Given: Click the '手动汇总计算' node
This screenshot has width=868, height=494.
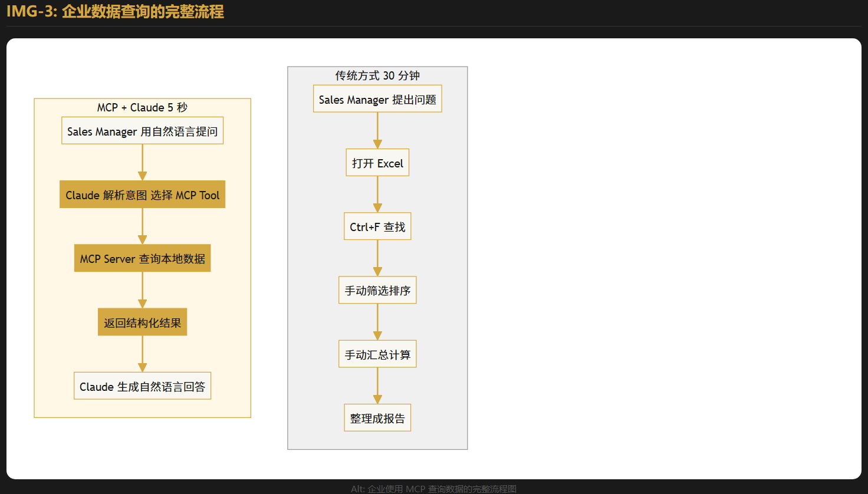Looking at the screenshot, I should (x=377, y=354).
